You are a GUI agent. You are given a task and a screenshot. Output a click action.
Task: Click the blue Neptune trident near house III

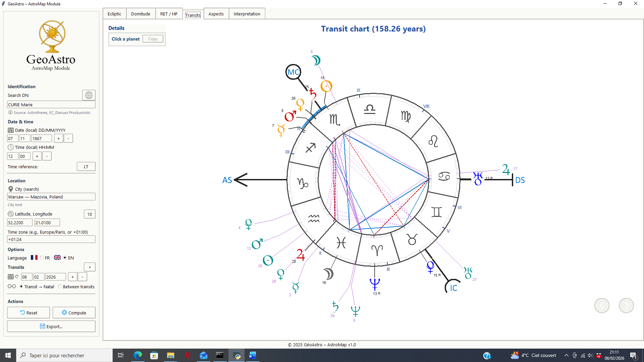[x=375, y=284]
